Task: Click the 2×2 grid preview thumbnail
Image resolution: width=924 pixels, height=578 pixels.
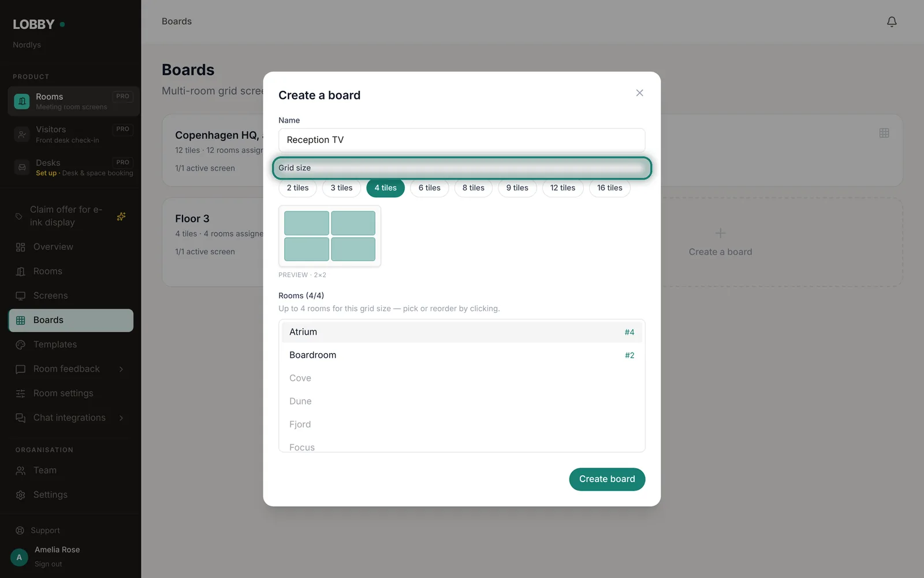Action: (x=330, y=236)
